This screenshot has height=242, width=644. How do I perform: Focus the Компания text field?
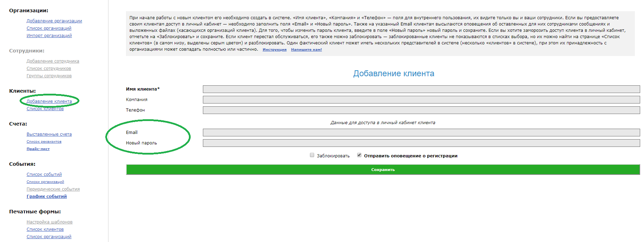(x=421, y=100)
